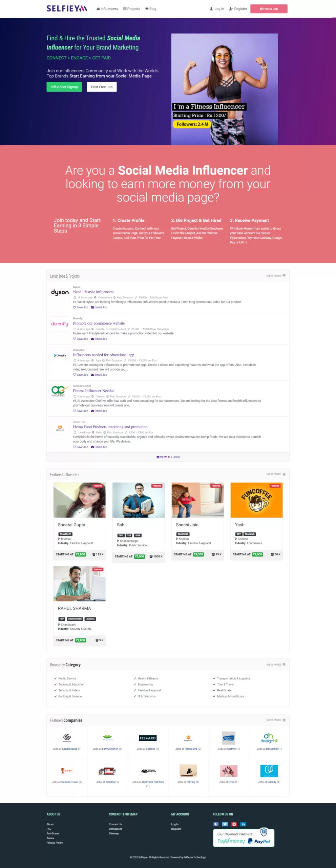Click the SELFIEYM site logo
Image resolution: width=336 pixels, height=868 pixels.
tap(67, 8)
